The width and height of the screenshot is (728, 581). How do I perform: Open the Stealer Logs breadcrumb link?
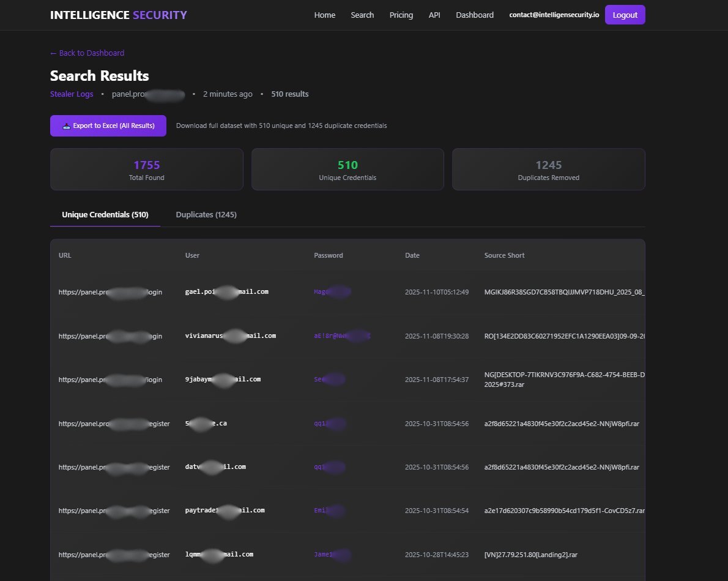(72, 94)
